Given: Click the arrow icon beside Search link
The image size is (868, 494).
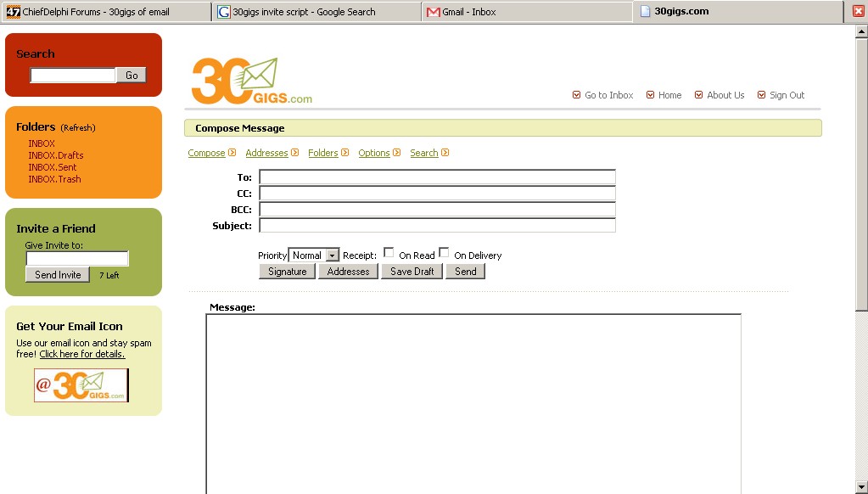Looking at the screenshot, I should [x=445, y=152].
